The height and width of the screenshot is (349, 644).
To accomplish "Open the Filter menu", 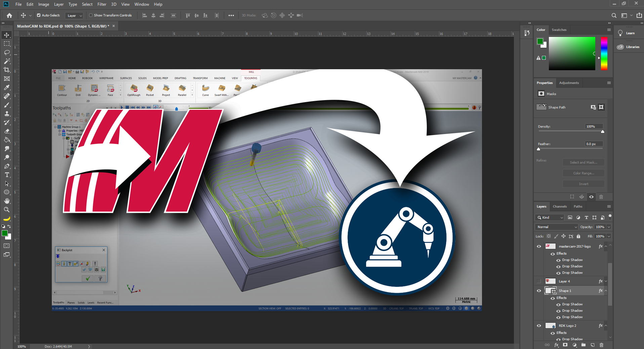I will click(102, 4).
